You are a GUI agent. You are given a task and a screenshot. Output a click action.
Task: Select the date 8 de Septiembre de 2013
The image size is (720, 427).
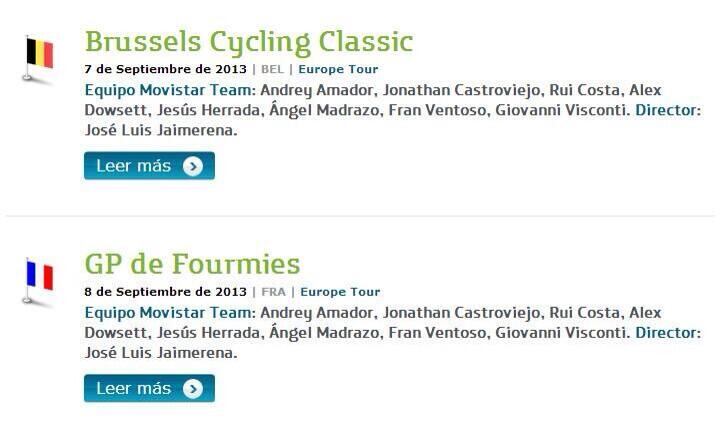[x=165, y=292]
